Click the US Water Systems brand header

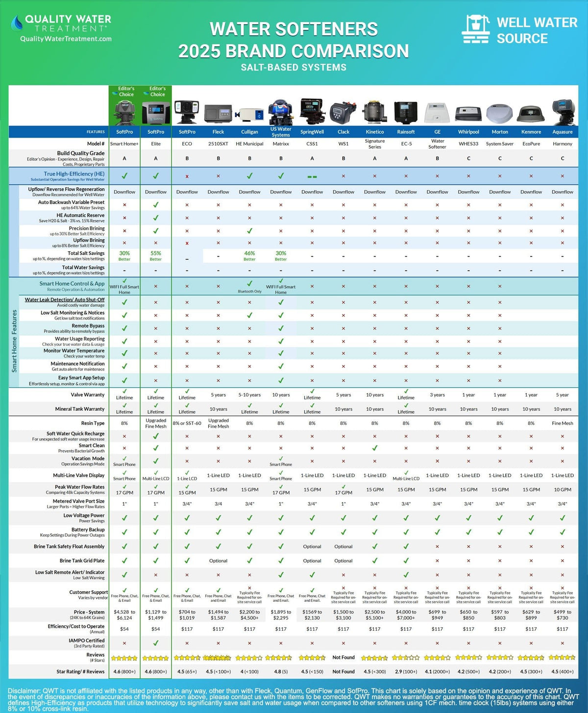coord(281,132)
